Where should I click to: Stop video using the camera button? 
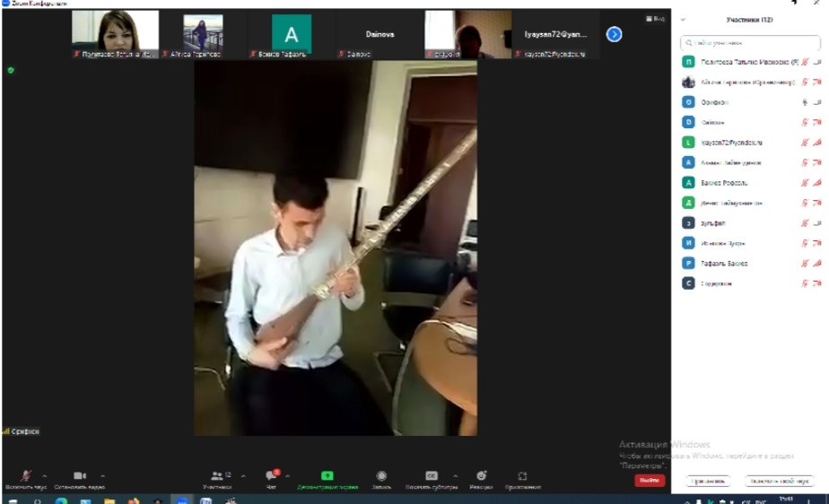79,476
